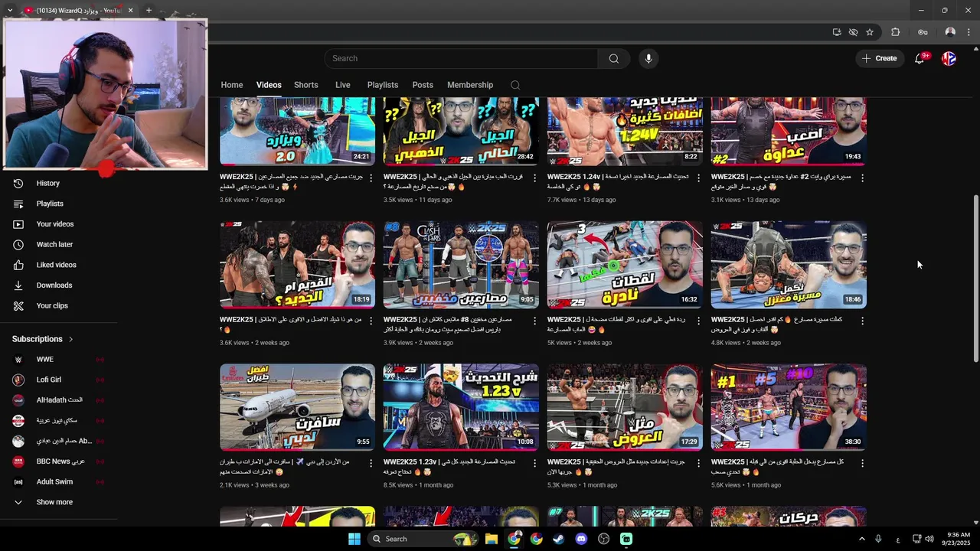Switch to Live tab
The width and height of the screenshot is (980, 551).
342,85
